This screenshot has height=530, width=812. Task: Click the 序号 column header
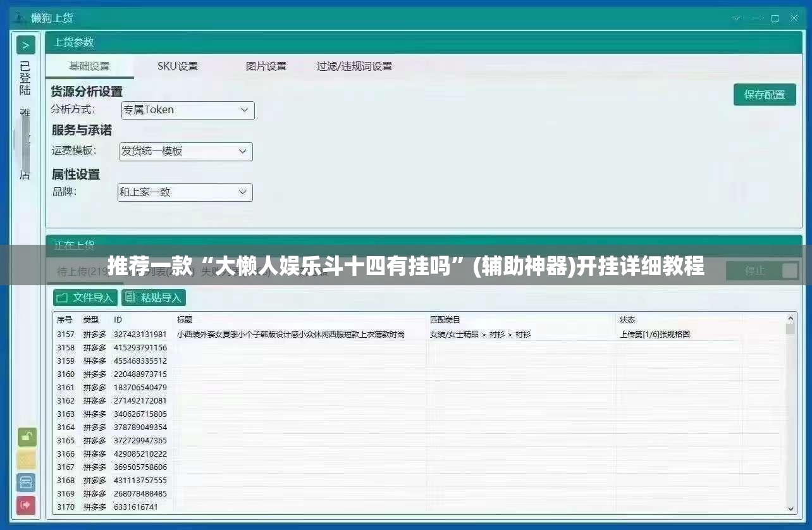(65, 320)
